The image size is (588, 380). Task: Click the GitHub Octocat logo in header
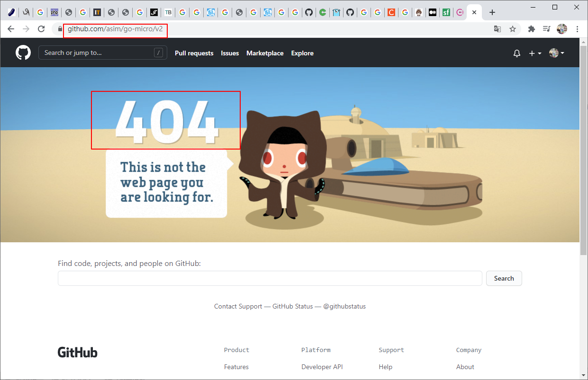click(x=23, y=53)
